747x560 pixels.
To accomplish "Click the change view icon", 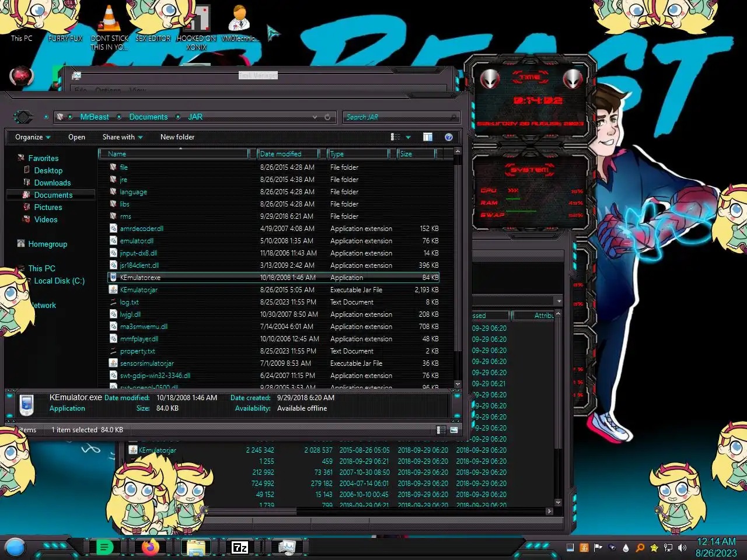I will point(395,137).
